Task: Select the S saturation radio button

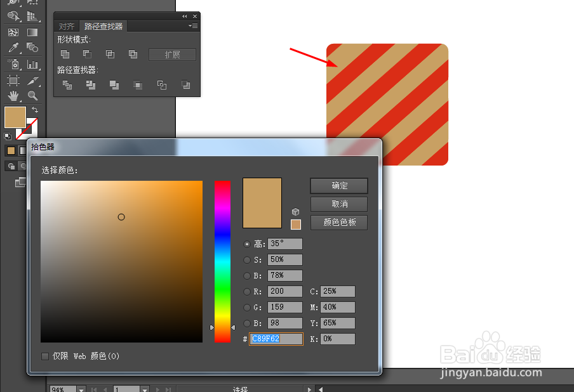Action: point(247,260)
